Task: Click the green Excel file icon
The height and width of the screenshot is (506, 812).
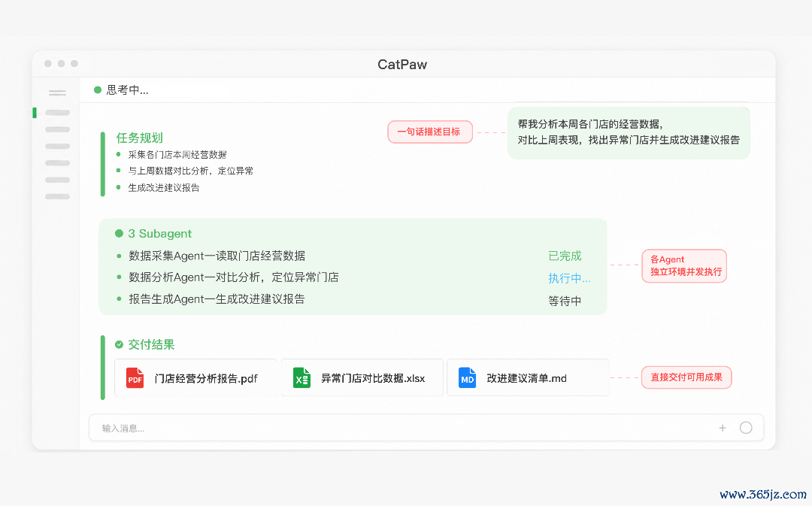Action: [x=301, y=378]
